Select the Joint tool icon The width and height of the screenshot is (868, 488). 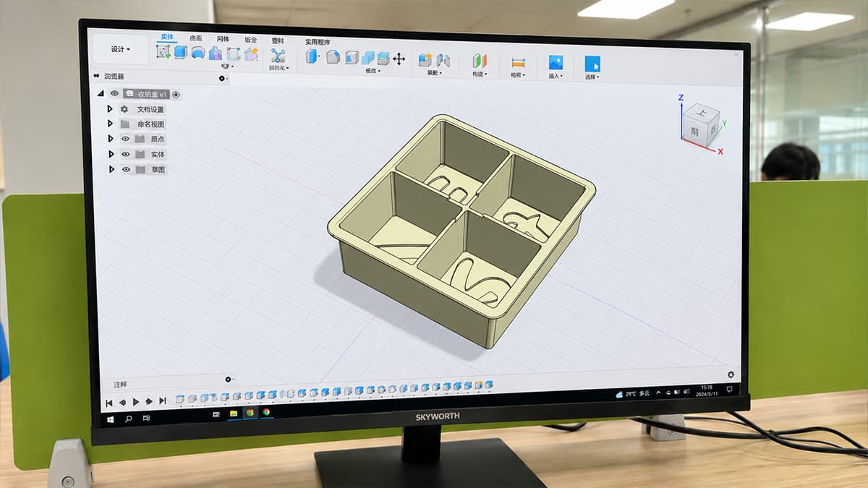pyautogui.click(x=443, y=61)
